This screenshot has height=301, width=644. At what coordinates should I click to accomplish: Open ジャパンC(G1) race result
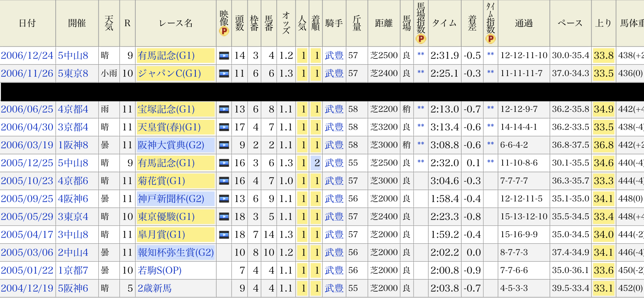tap(169, 74)
